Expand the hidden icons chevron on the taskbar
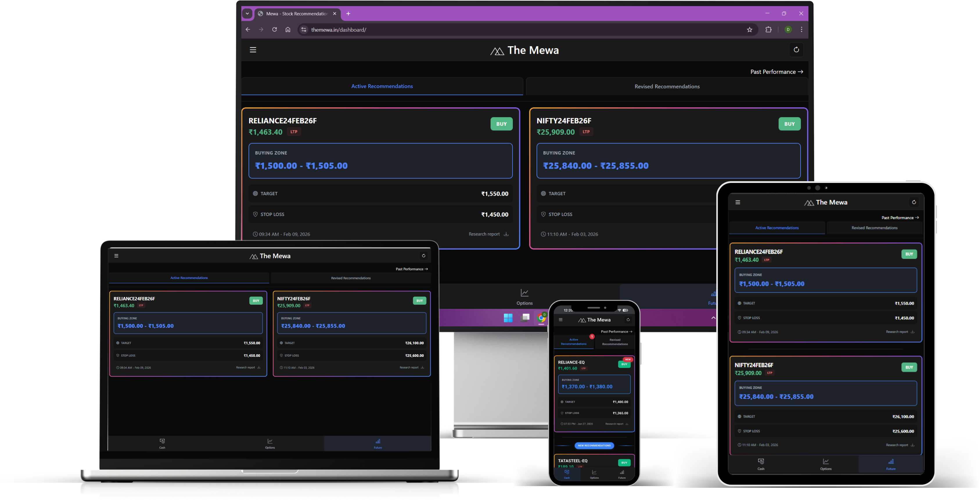The height and width of the screenshot is (500, 980). coord(713,318)
